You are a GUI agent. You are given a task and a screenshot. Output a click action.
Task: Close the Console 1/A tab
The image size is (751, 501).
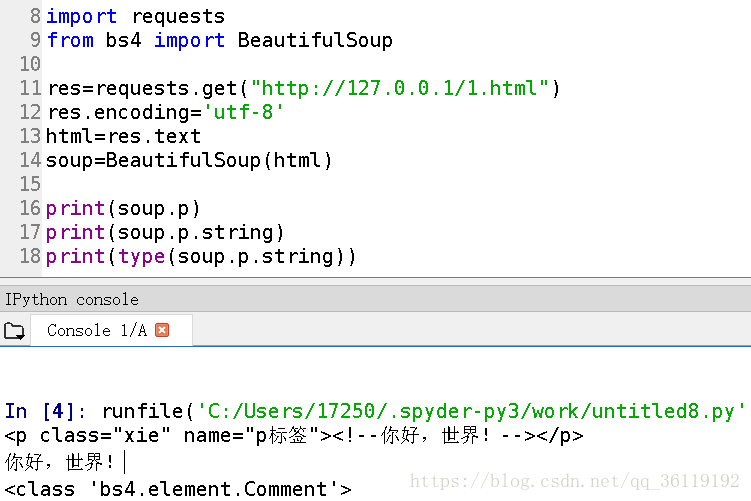point(162,330)
